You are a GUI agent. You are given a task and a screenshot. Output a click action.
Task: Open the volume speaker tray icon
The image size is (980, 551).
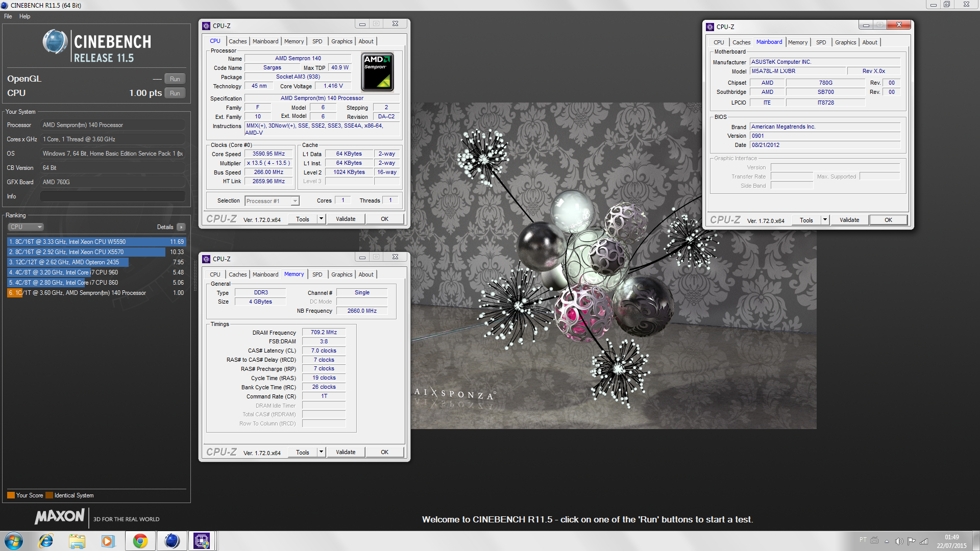click(x=899, y=541)
